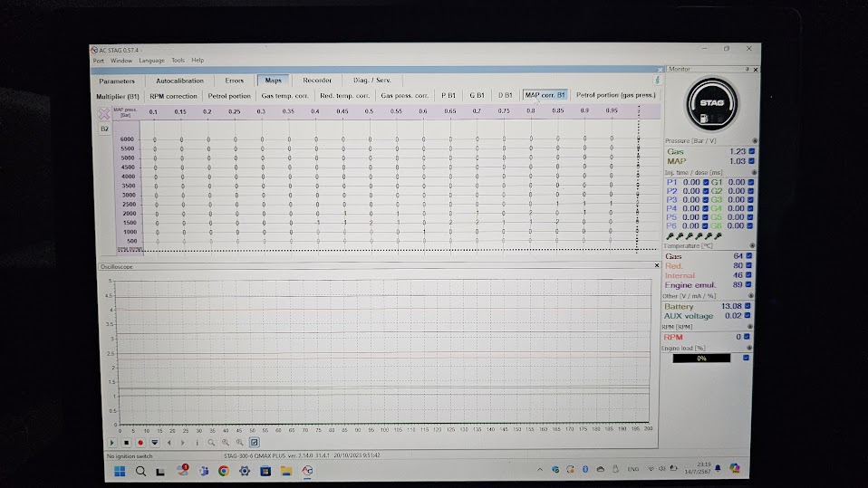
Task: Click the oscilloscope magnifier reset zoom icon
Action: pyautogui.click(x=211, y=443)
